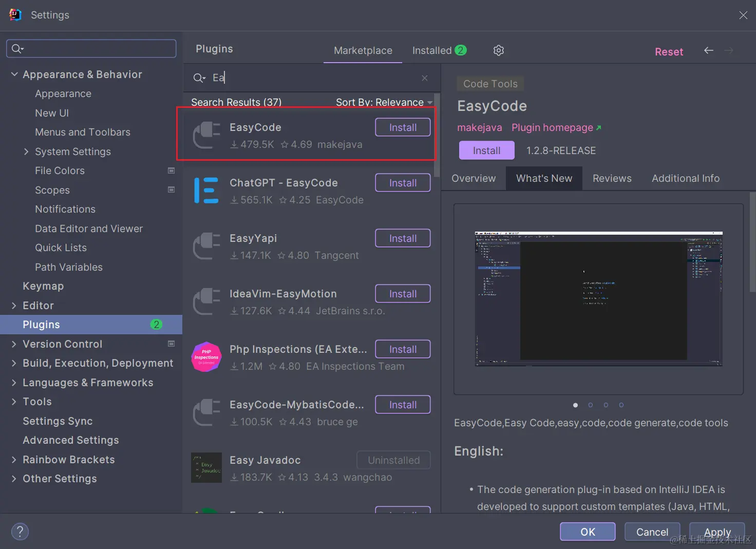Open the What's New tab
The image size is (756, 549).
tap(544, 178)
